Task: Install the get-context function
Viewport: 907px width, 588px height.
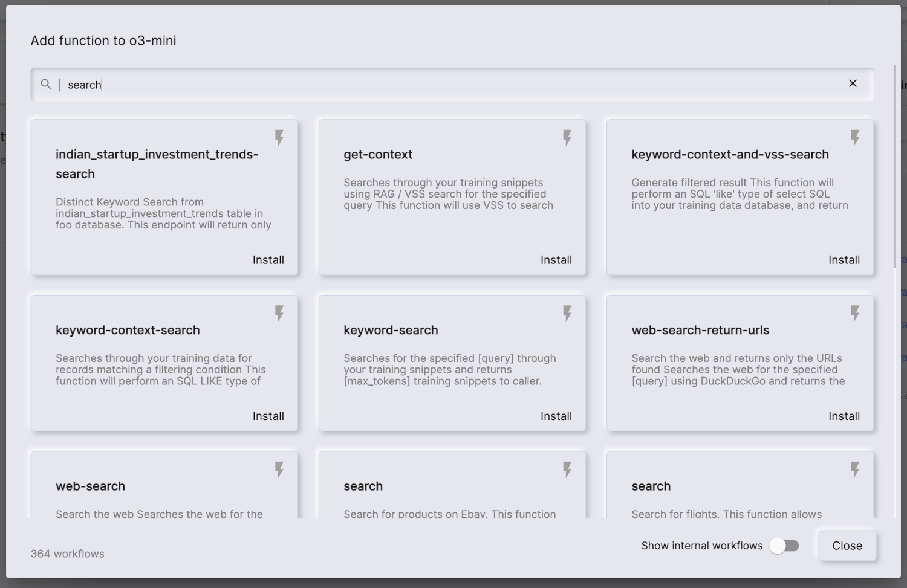Action: 556,260
